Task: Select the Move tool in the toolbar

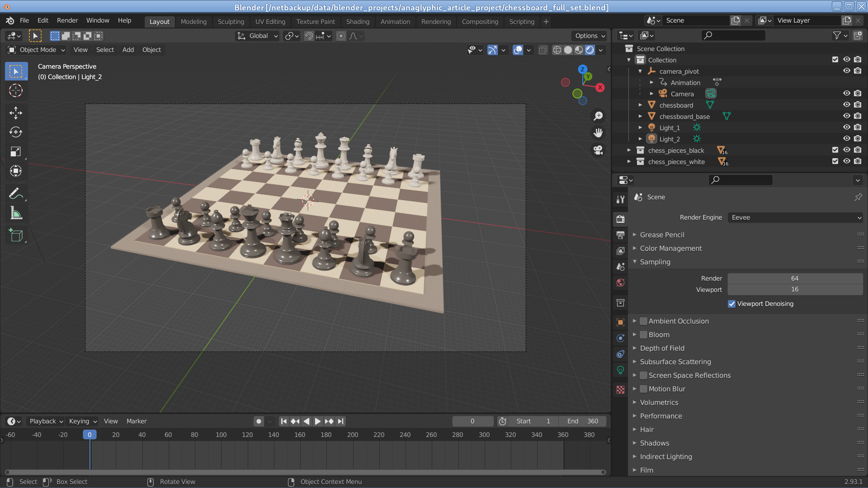Action: click(x=16, y=113)
